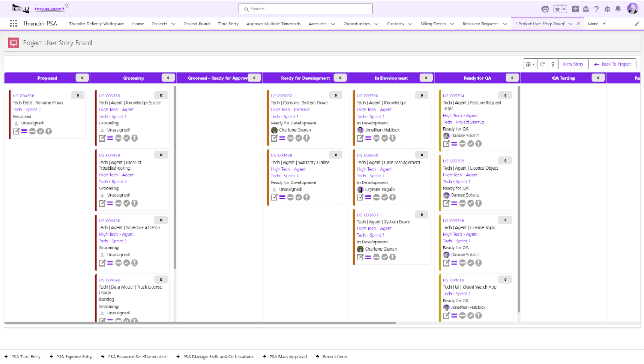The height and width of the screenshot is (364, 644).
Task: Click checkmark icon on US-004490 card
Action: click(x=126, y=263)
